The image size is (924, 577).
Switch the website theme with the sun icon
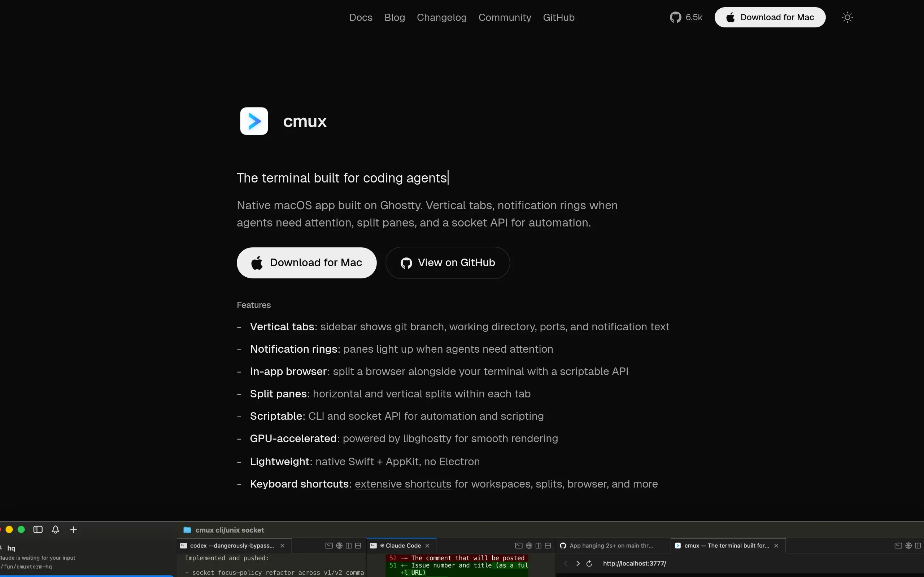(847, 17)
